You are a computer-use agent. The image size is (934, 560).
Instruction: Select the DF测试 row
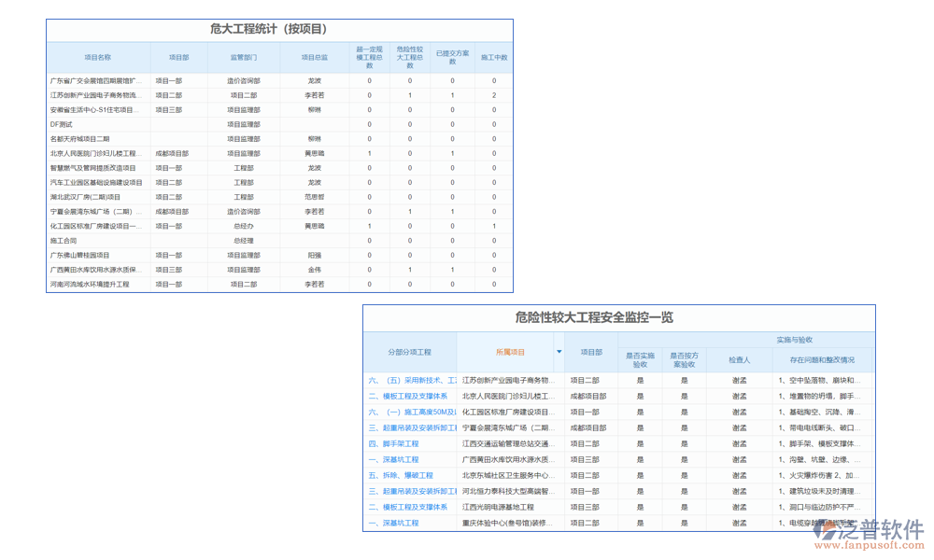[x=62, y=124]
